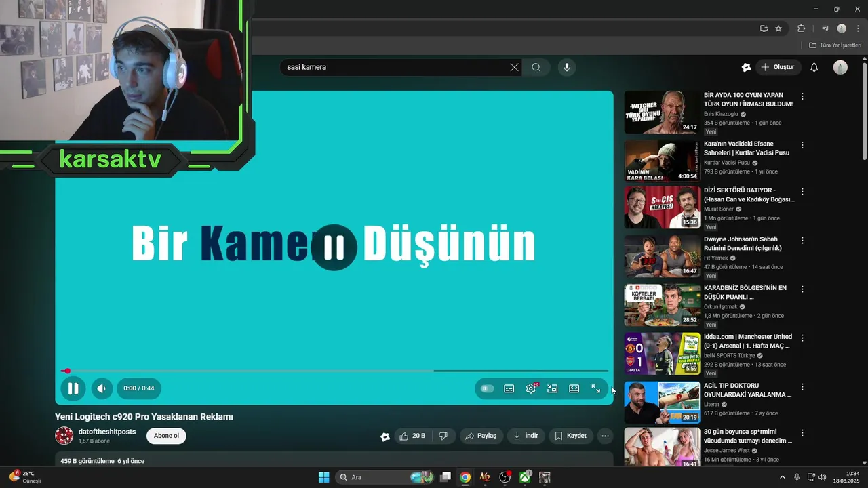868x488 pixels.
Task: Open options for the 'BİR AYDA 100 OYUN' video
Action: pyautogui.click(x=802, y=96)
